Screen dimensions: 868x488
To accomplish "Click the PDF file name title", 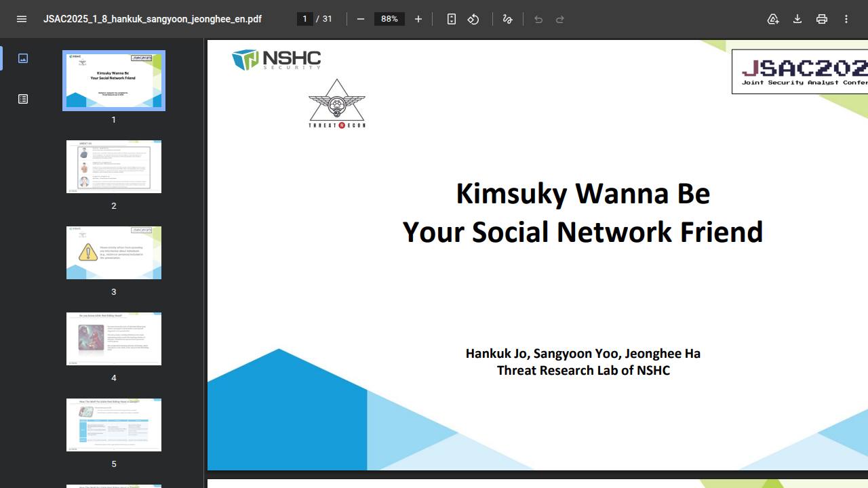I will tap(153, 19).
